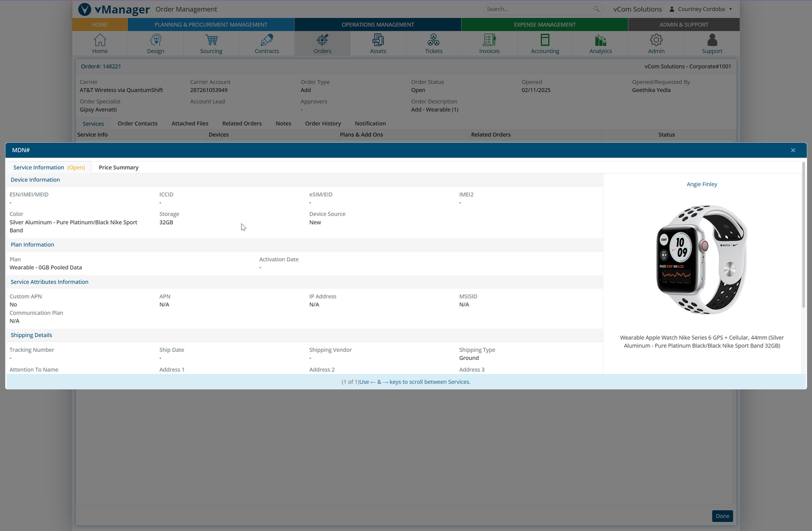The height and width of the screenshot is (531, 812).
Task: Click the MDN# dialog title
Action: 21,150
